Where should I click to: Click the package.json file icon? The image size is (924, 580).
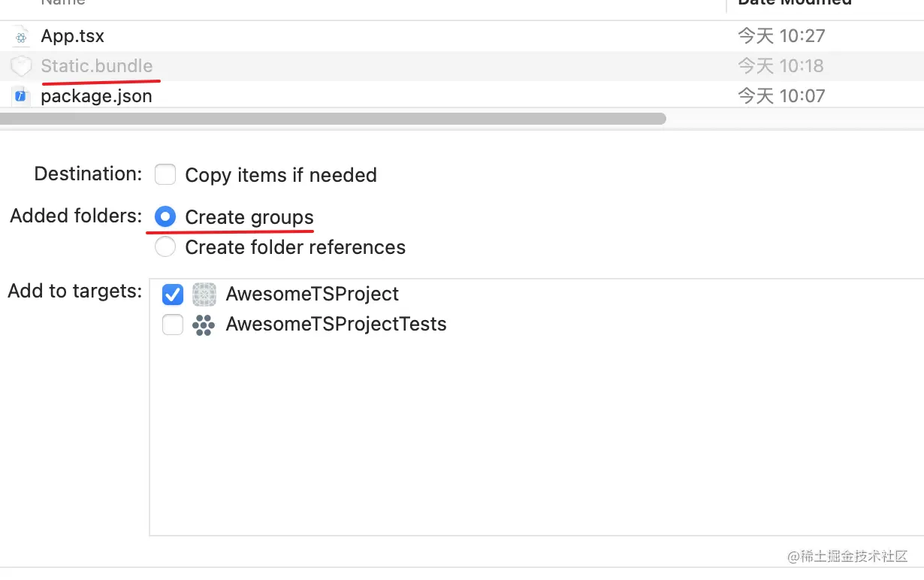tap(21, 96)
